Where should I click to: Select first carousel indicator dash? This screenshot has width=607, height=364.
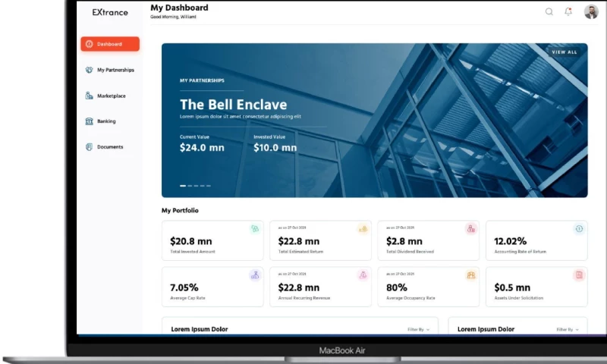click(x=183, y=186)
